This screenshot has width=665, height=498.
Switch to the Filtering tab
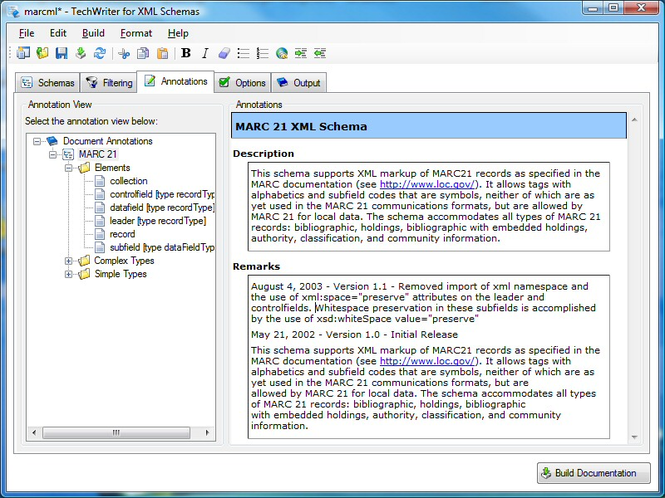coord(109,83)
